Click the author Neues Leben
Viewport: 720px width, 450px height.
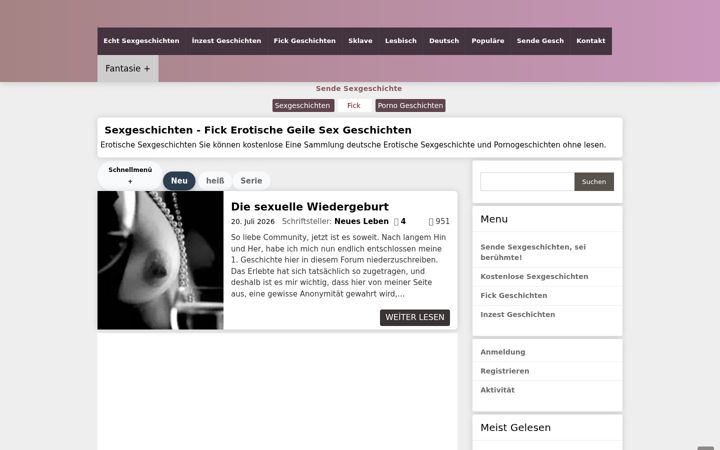361,221
